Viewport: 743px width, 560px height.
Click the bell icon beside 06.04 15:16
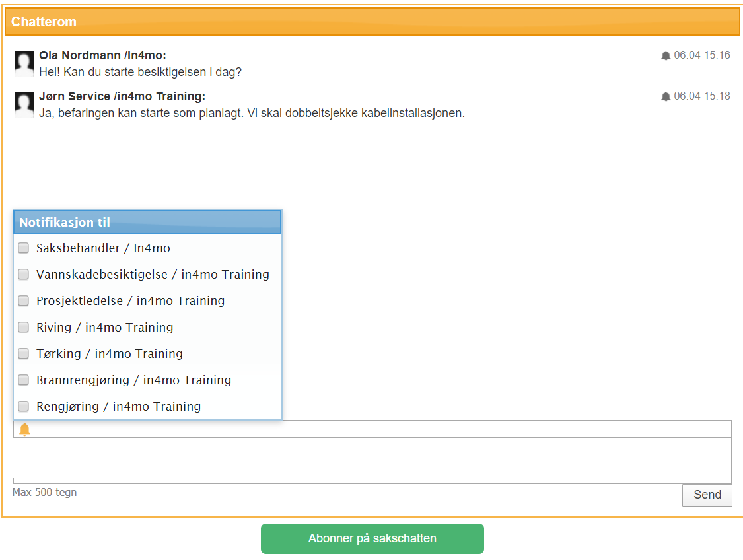pyautogui.click(x=666, y=55)
